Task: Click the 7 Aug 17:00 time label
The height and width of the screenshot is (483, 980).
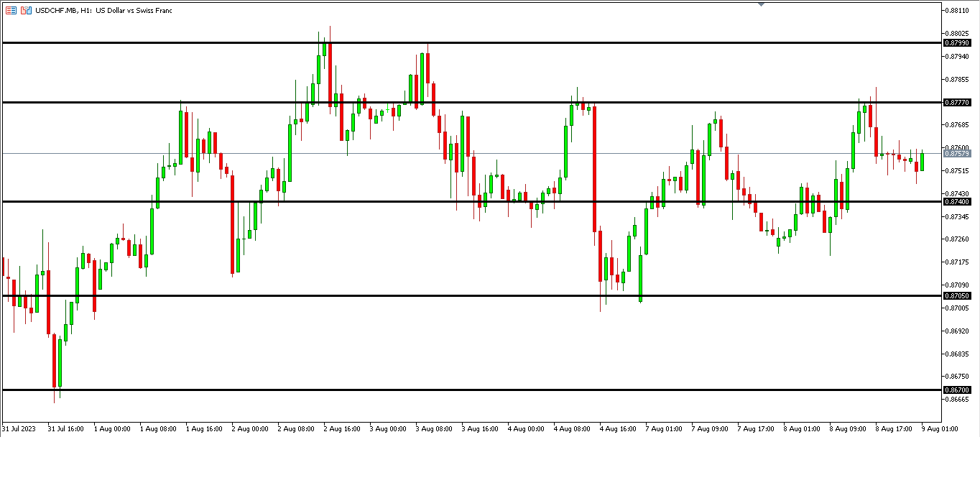Action: click(756, 429)
